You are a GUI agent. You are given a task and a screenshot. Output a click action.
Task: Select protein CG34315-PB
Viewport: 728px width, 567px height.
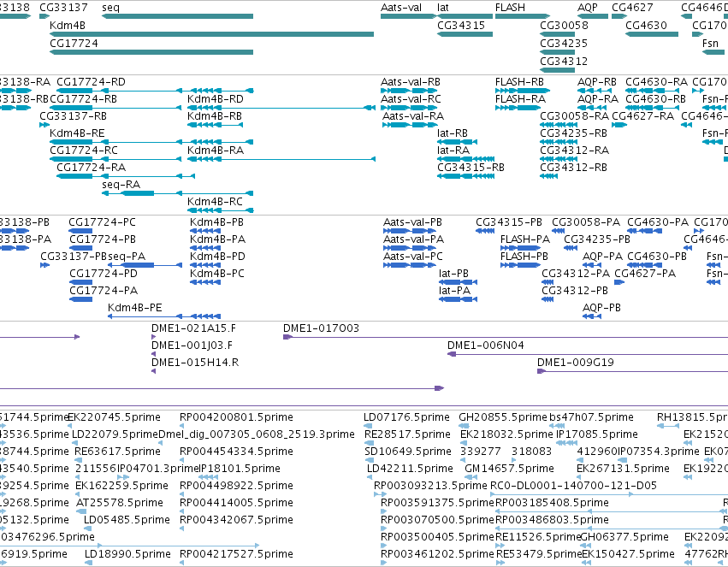tap(485, 231)
